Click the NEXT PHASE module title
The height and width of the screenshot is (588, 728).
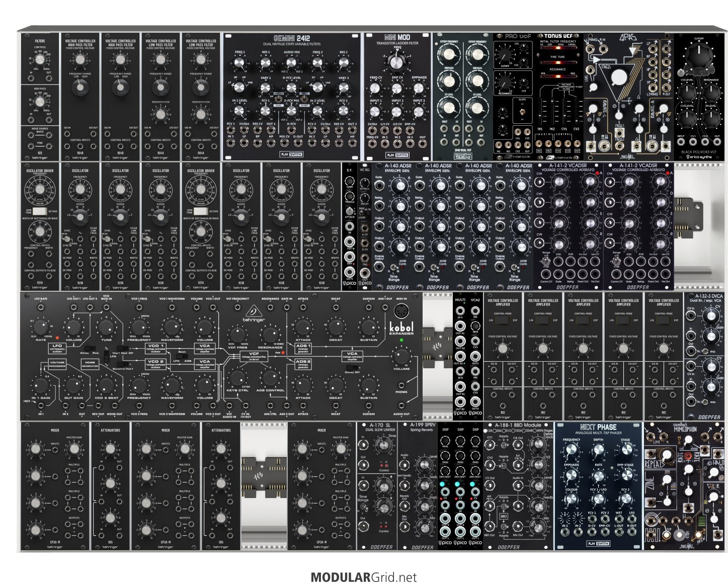(598, 427)
